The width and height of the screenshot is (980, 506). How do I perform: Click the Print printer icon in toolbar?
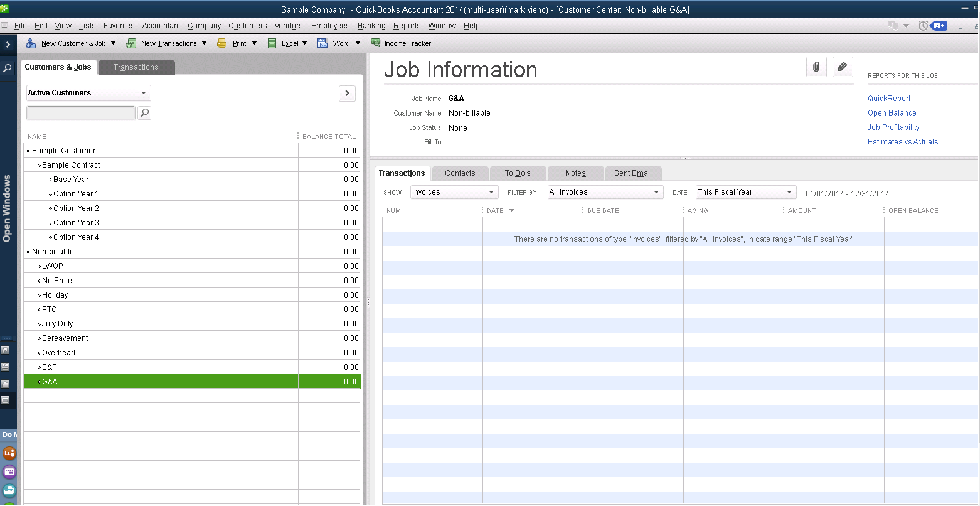point(222,43)
